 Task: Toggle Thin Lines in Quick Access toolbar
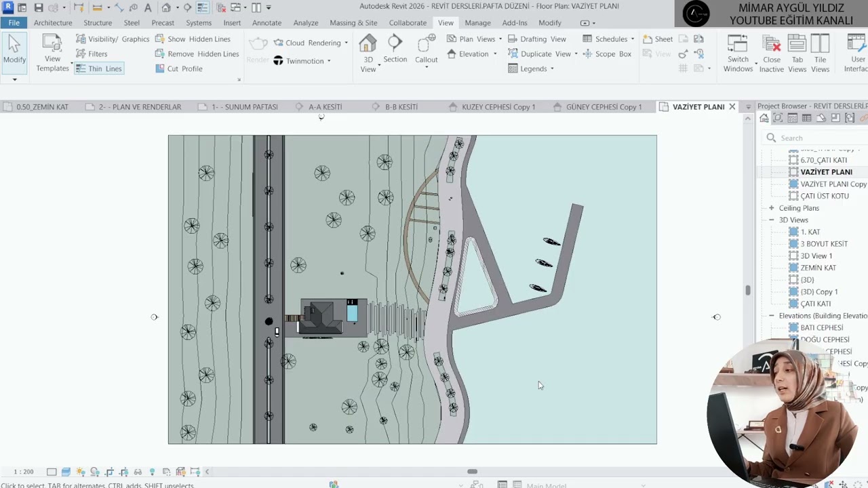point(203,7)
